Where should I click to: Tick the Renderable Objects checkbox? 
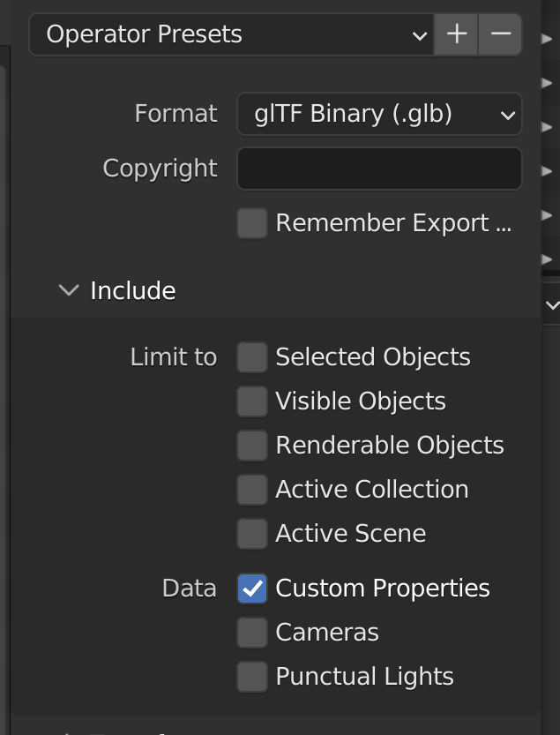(252, 446)
